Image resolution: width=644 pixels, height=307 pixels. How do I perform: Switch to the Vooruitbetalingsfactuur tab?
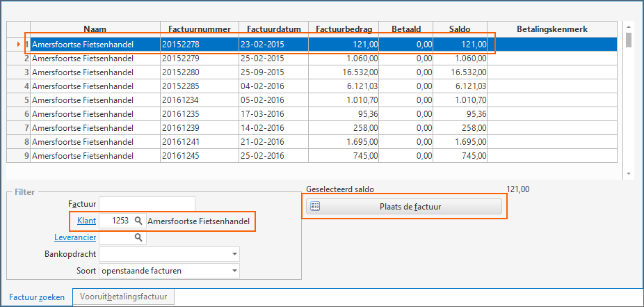124,297
